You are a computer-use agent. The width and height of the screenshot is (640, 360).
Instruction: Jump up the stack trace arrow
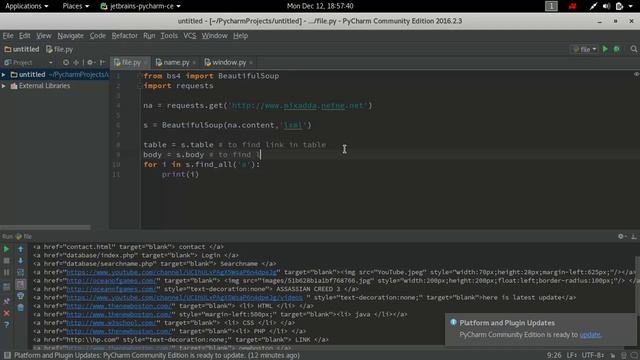pyautogui.click(x=20, y=249)
